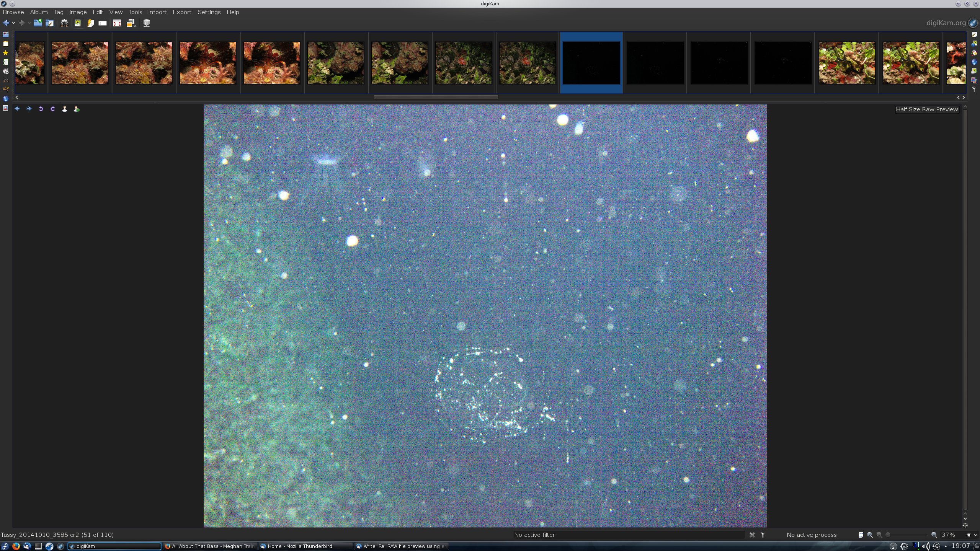980x551 pixels.
Task: Toggle full screen mode
Action: (x=117, y=23)
